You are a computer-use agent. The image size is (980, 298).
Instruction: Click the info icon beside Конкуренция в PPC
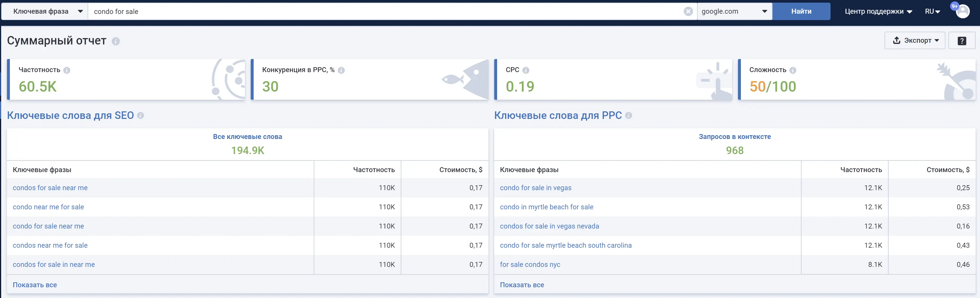tap(341, 70)
